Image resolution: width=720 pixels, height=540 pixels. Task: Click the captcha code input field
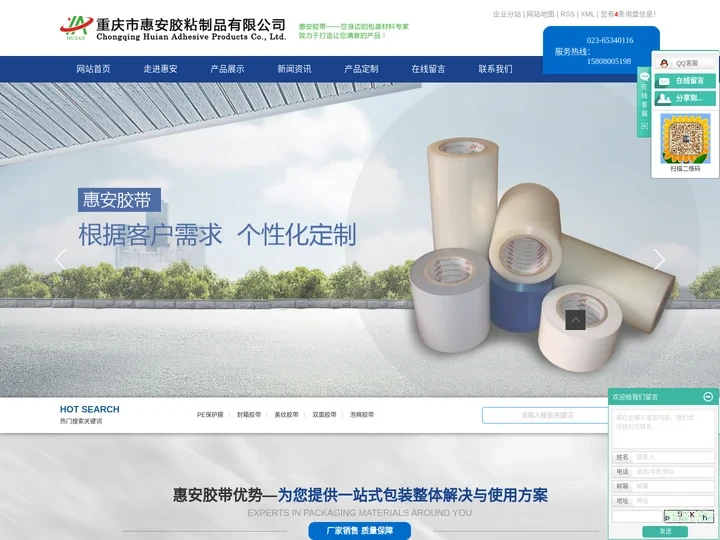pyautogui.click(x=637, y=516)
